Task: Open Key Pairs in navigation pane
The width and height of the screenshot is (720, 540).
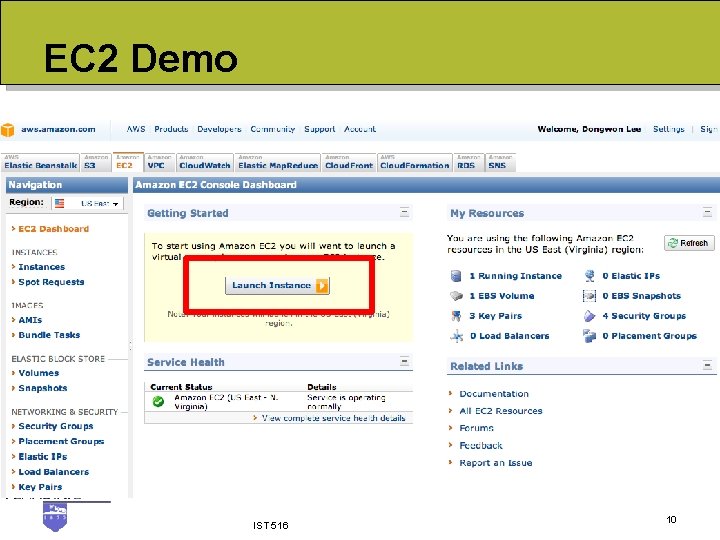Action: click(x=40, y=487)
